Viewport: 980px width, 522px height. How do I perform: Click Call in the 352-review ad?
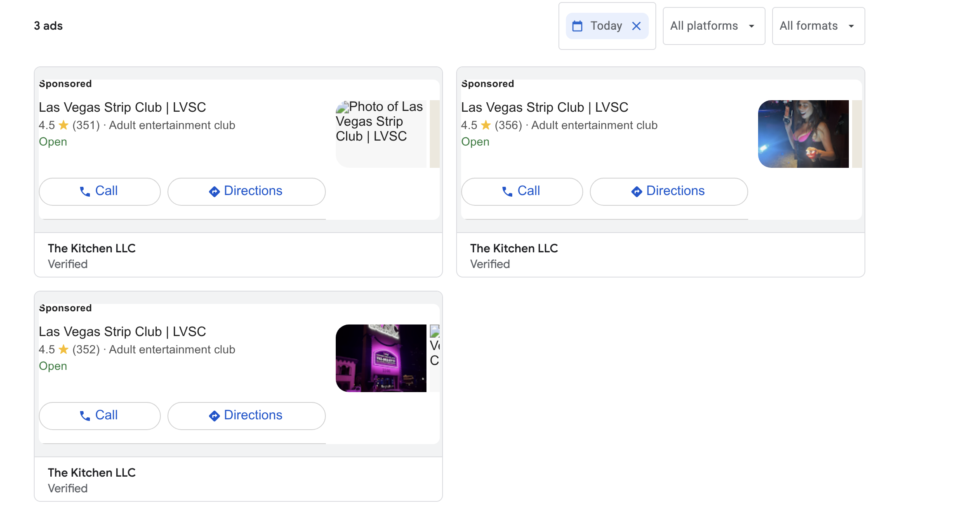coord(100,416)
